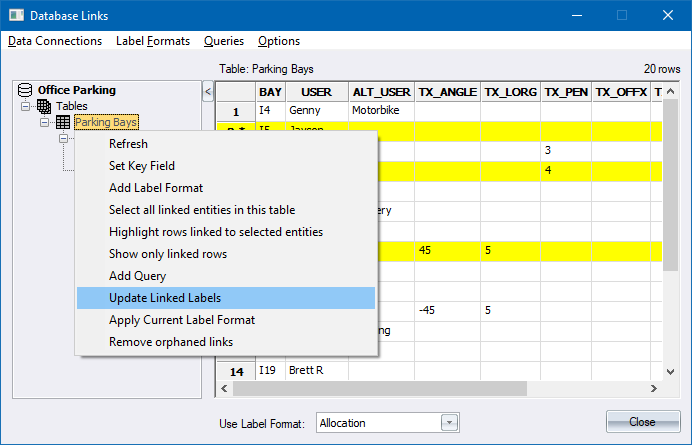The height and width of the screenshot is (445, 692).
Task: Open the Use Label Format dropdown
Action: click(449, 423)
